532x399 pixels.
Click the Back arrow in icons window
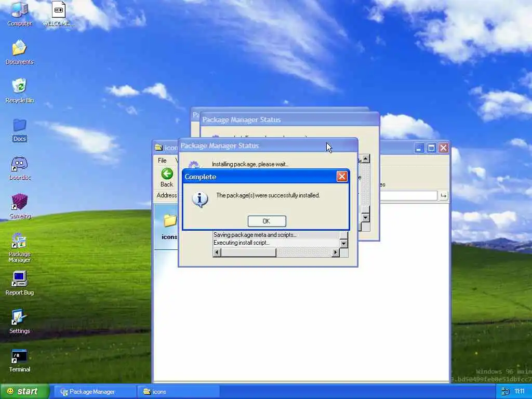point(167,178)
